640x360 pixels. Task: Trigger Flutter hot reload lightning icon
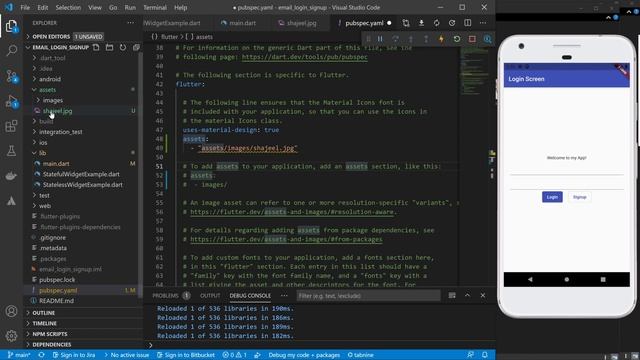(441, 39)
